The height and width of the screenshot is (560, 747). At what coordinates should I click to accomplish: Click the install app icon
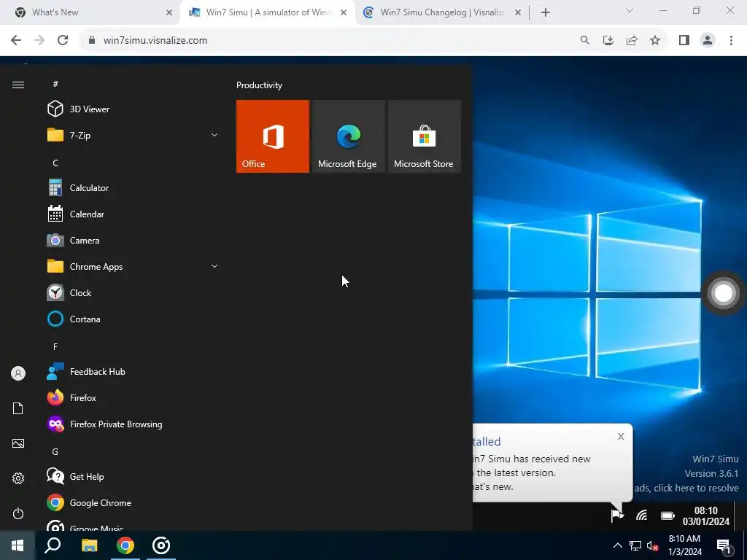tap(608, 41)
